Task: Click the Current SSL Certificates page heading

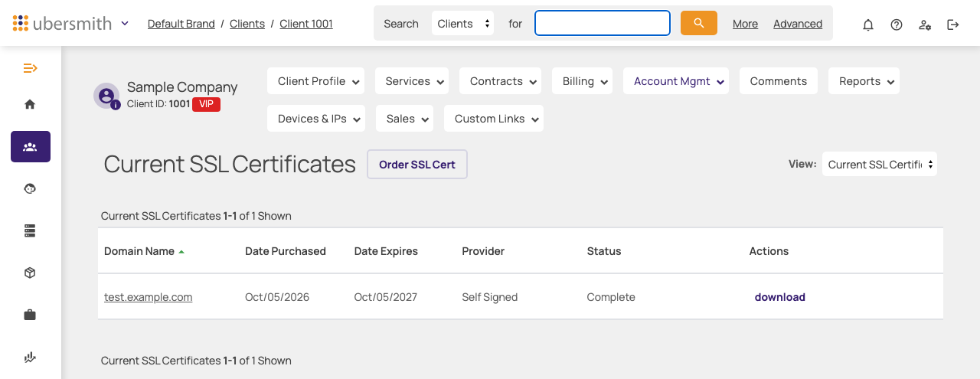Action: click(x=230, y=164)
